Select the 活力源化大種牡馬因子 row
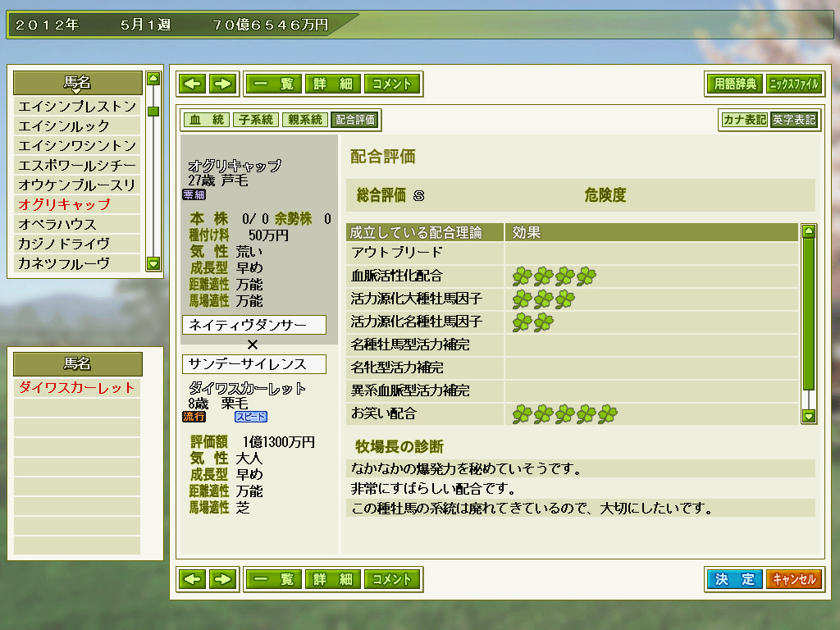The height and width of the screenshot is (630, 840). pos(572,299)
